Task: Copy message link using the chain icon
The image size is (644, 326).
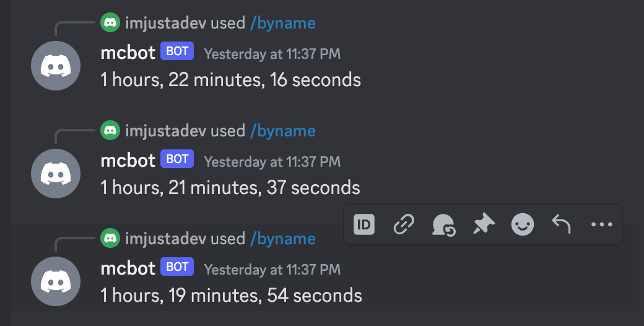Action: point(404,224)
